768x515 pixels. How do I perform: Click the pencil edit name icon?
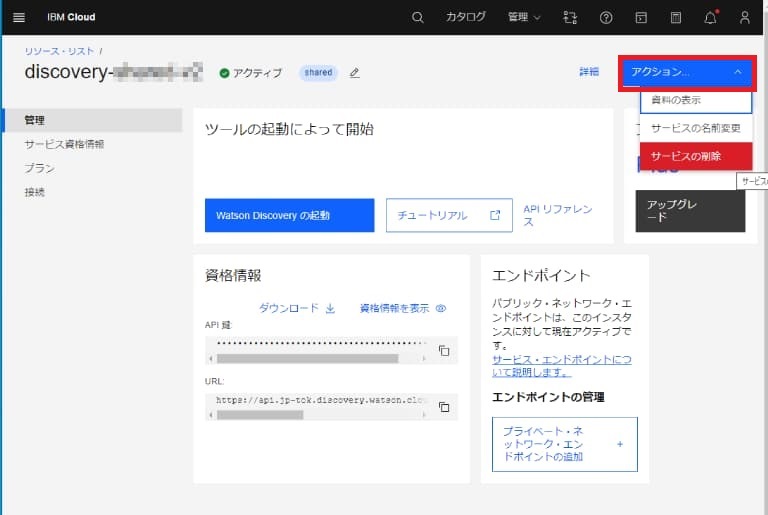(354, 73)
